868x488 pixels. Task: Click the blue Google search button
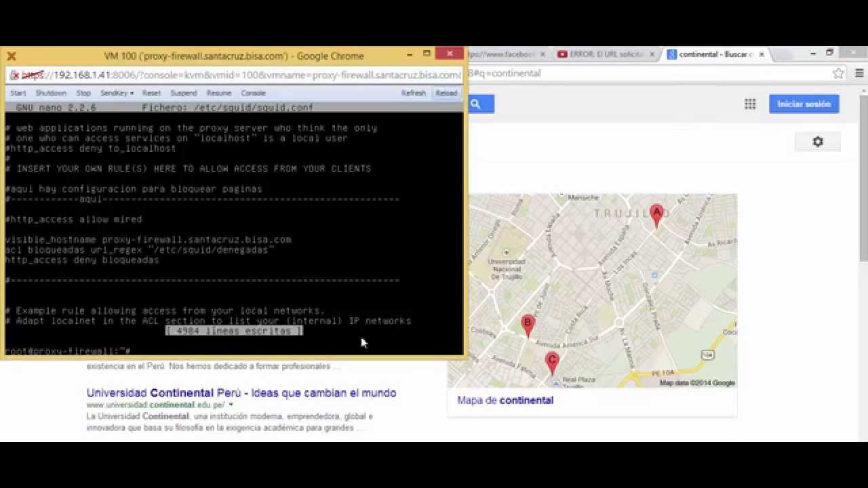[x=480, y=104]
